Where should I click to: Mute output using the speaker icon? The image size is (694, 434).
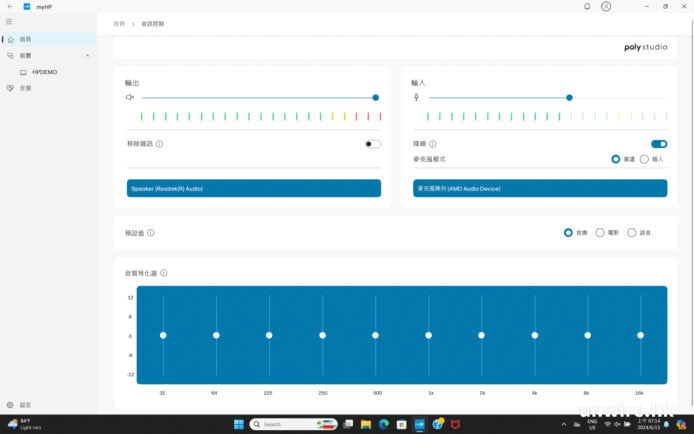click(129, 97)
